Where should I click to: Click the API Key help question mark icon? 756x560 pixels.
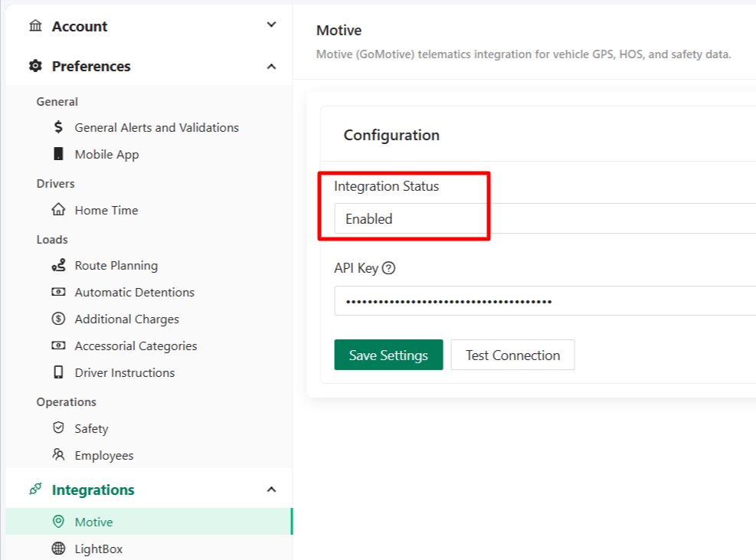[x=388, y=267]
